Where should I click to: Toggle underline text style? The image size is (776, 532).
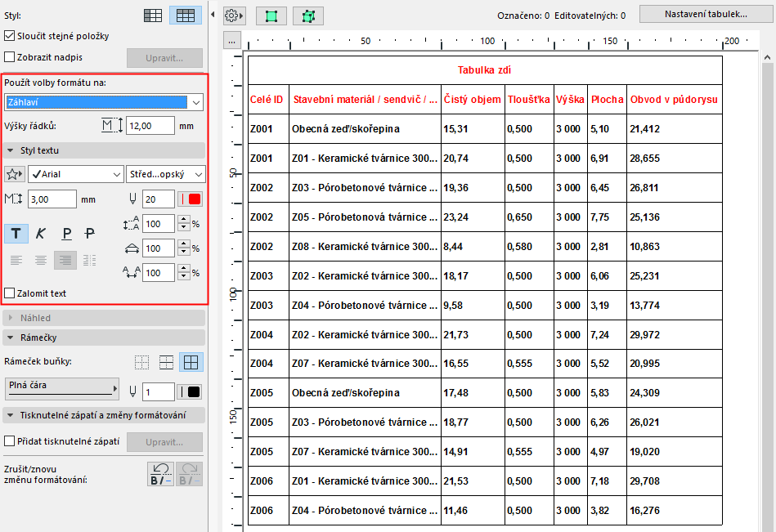coord(65,234)
